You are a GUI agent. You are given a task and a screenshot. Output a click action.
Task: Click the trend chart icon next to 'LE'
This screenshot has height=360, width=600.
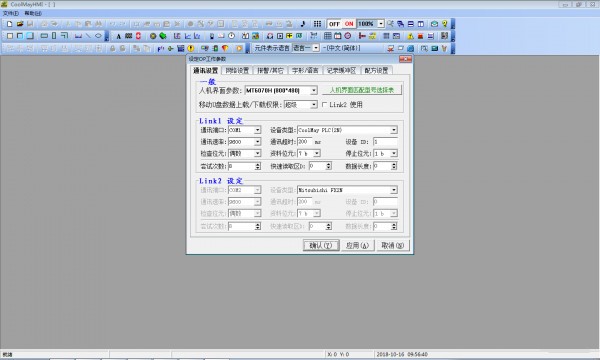pyautogui.click(x=188, y=36)
